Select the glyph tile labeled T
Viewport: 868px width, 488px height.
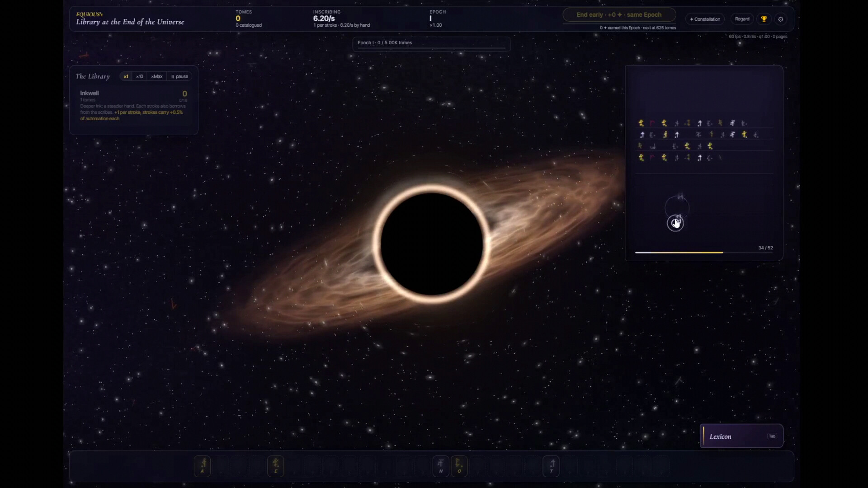tap(551, 466)
